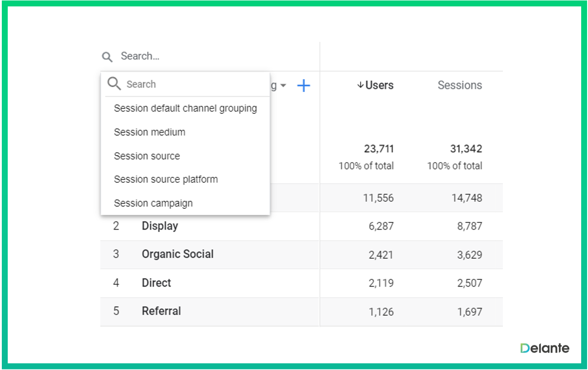588x370 pixels.
Task: Click the descending sort arrow beside Users
Action: click(360, 85)
